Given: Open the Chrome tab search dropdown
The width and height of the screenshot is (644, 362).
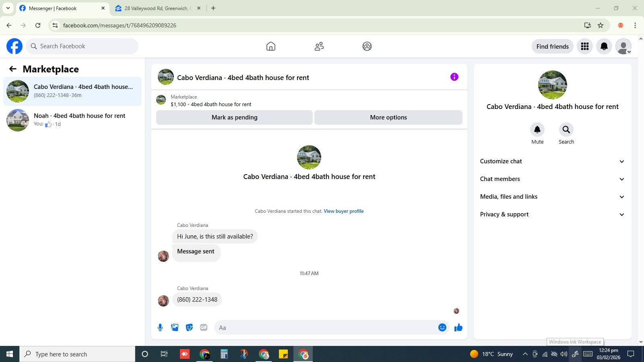Looking at the screenshot, I should point(8,8).
